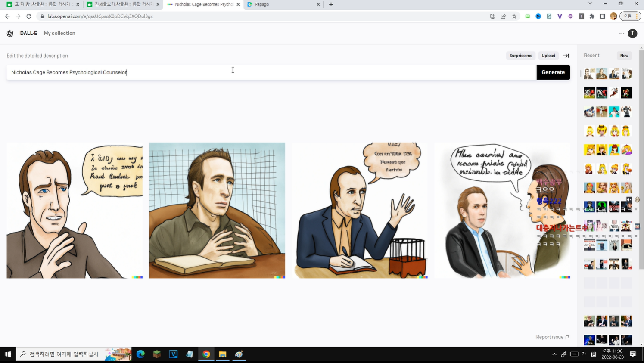Open the Vegas V app in taskbar
The image size is (644, 363).
(x=174, y=354)
